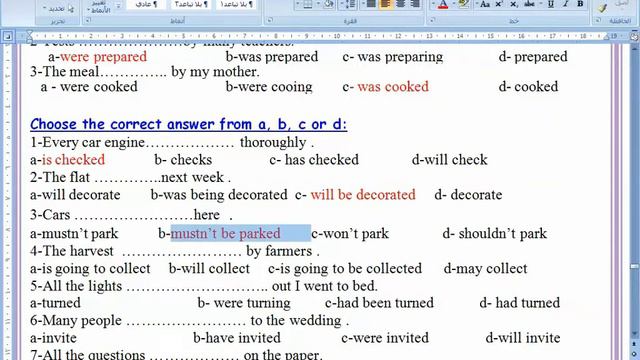Toggle Bold formatting in the ribbon
The image size is (640, 360).
pos(580,4)
